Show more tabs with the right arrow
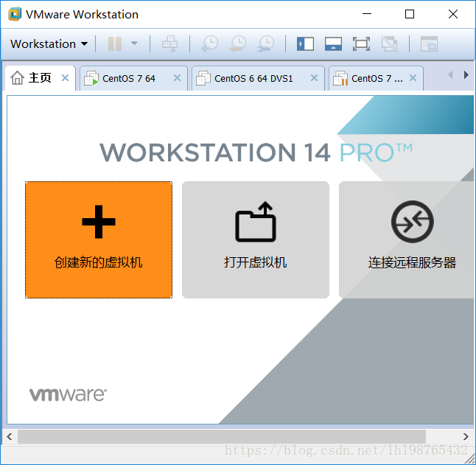Image resolution: width=476 pixels, height=465 pixels. (466, 75)
